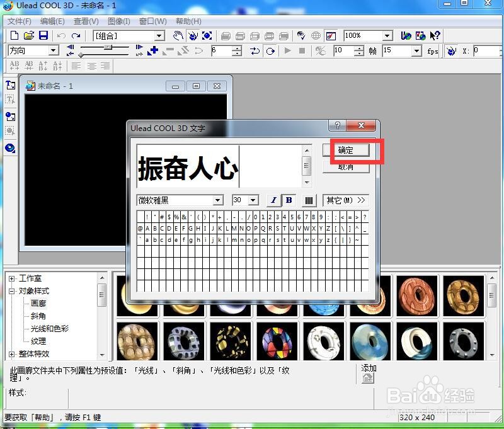Click the text input box showing 振奋人心
This screenshot has height=429, width=504.
219,166
